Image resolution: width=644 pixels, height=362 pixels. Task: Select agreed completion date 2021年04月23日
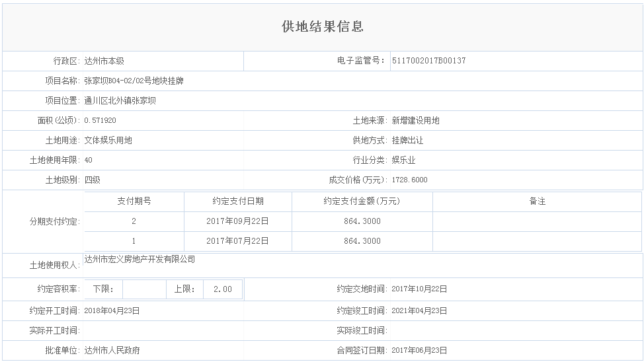point(419,310)
